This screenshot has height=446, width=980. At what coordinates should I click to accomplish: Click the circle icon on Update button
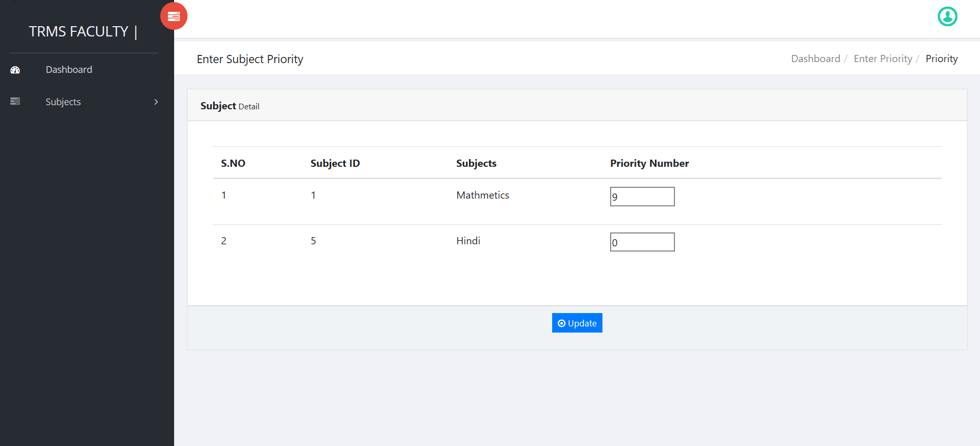click(561, 323)
